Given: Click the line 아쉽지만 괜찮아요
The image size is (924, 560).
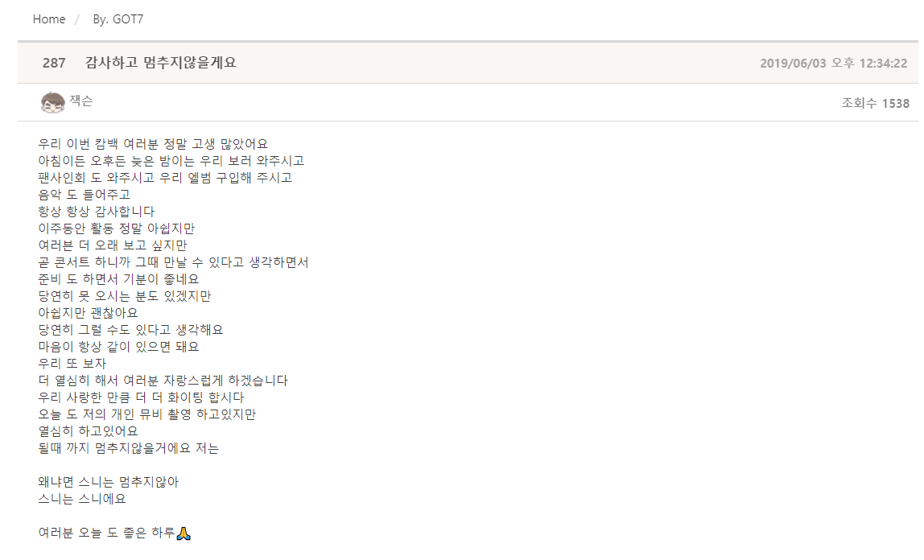Looking at the screenshot, I should (x=89, y=313).
